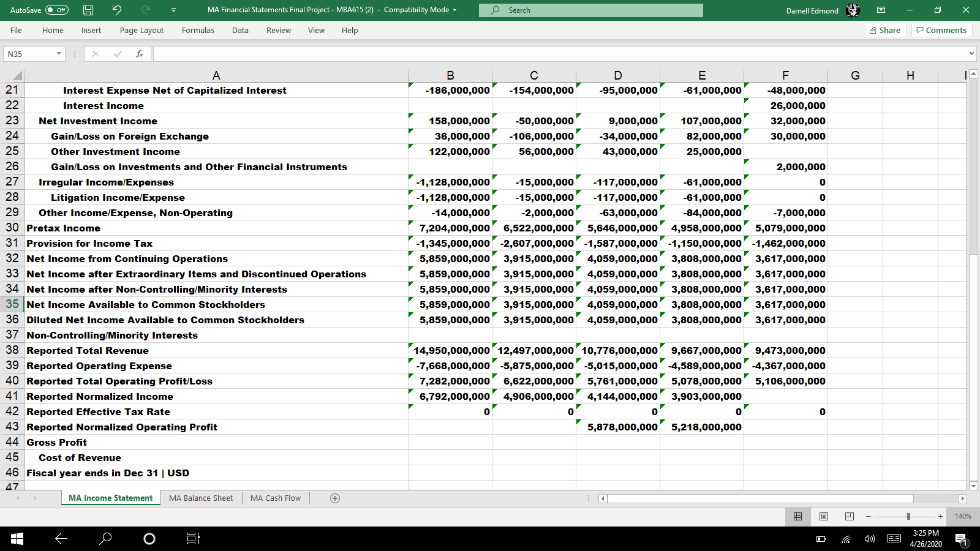Select column B header
980x551 pixels.
click(x=450, y=75)
